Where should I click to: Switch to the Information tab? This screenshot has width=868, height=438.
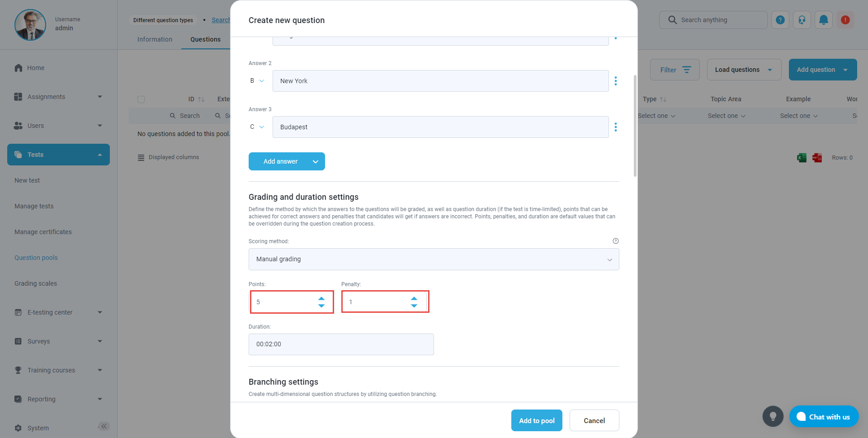pos(155,39)
